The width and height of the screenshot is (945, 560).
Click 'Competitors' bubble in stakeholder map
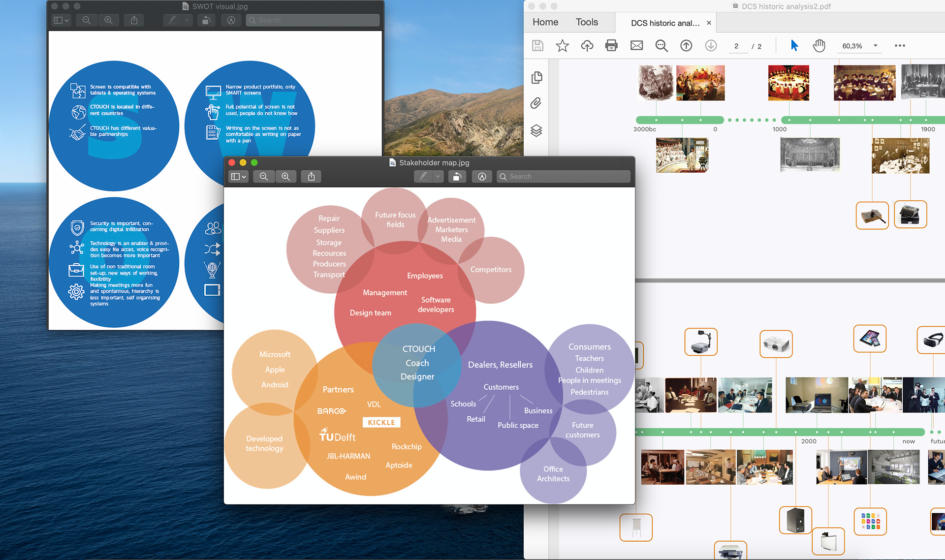[x=491, y=270]
